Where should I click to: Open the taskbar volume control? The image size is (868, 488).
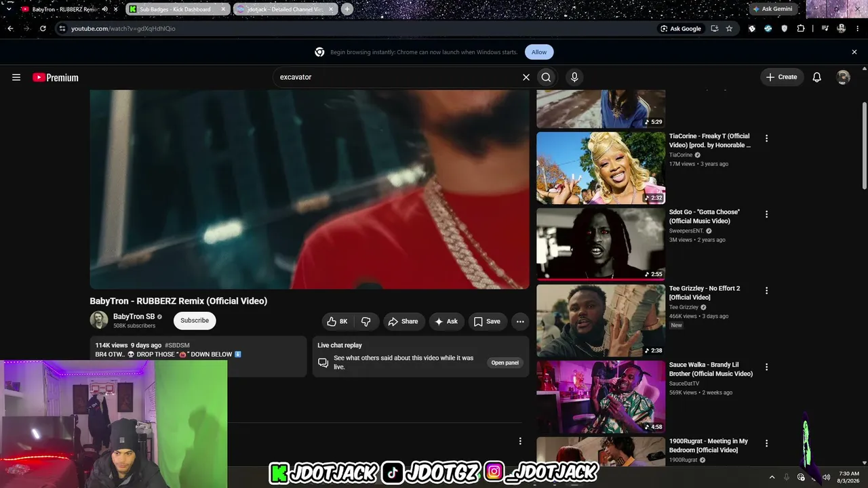point(826,477)
